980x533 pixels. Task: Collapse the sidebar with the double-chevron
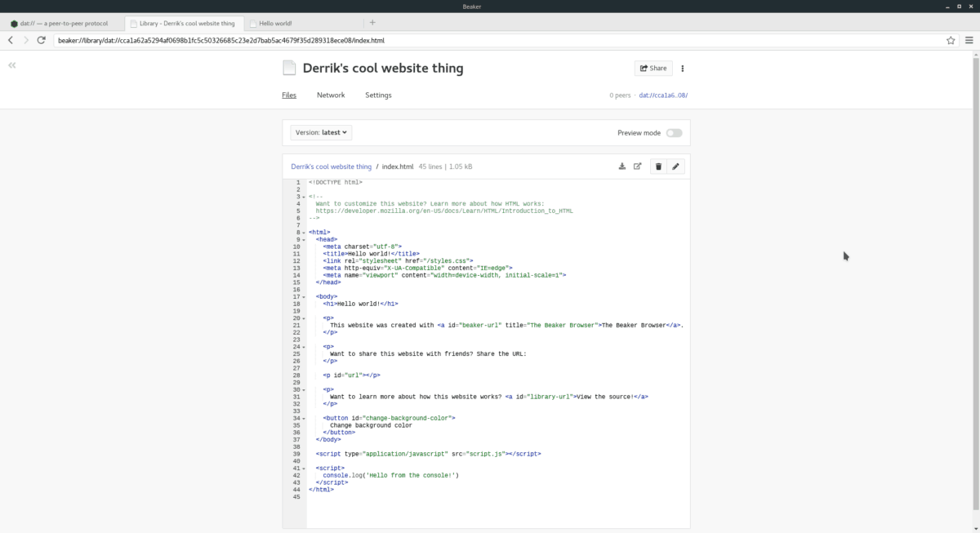(x=11, y=65)
